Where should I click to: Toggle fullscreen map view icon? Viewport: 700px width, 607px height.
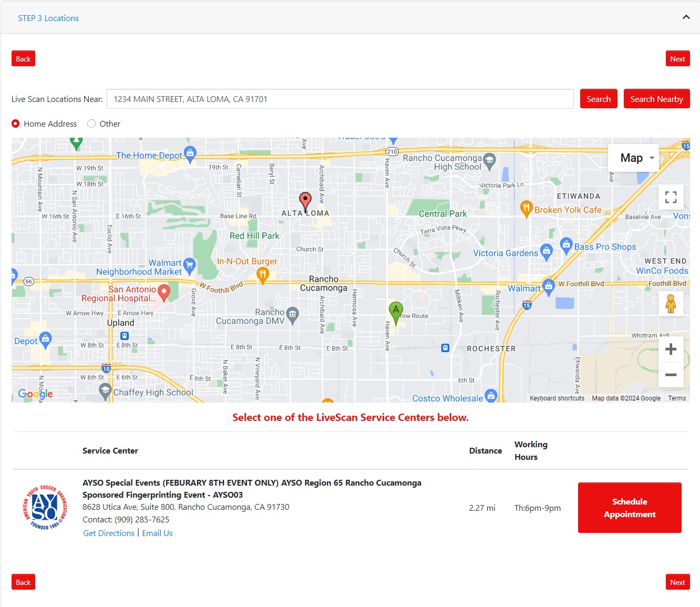[x=671, y=197]
